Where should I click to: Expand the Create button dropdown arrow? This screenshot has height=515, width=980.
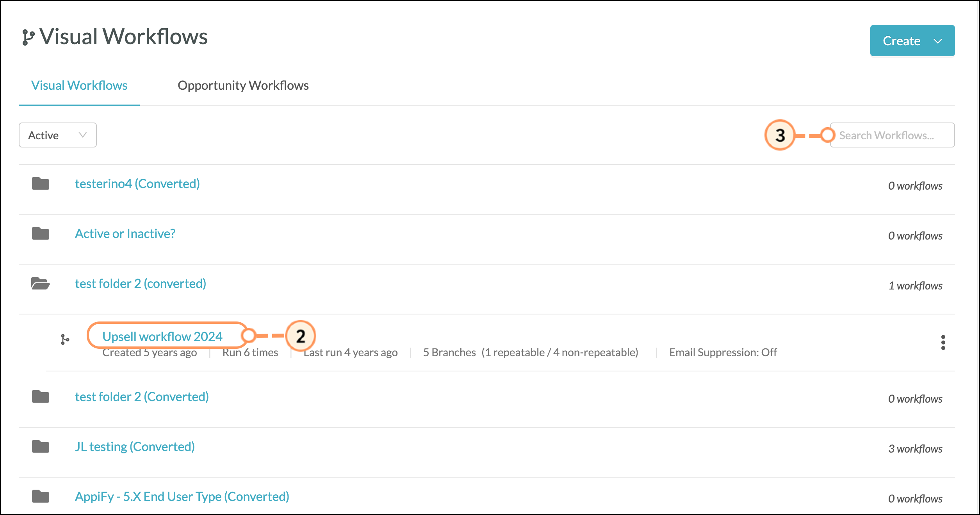click(938, 41)
